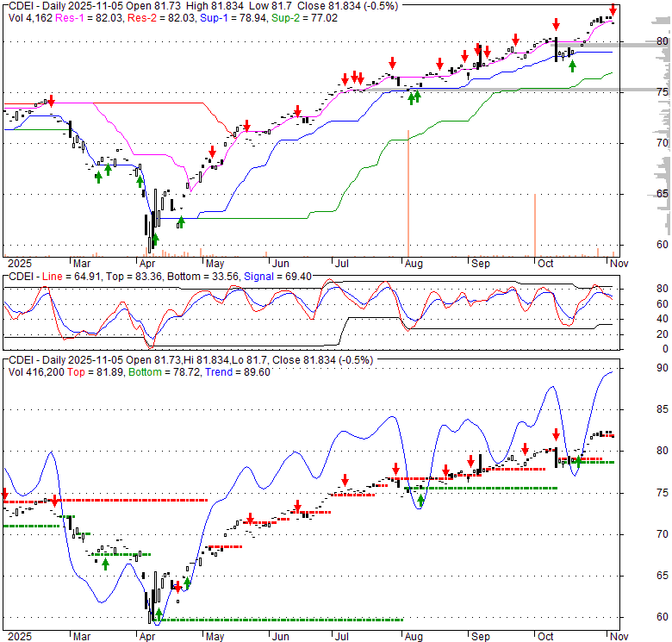Viewport: 672px width, 642px height.
Task: Click the May label on bottom chart time axis
Action: coord(215,636)
